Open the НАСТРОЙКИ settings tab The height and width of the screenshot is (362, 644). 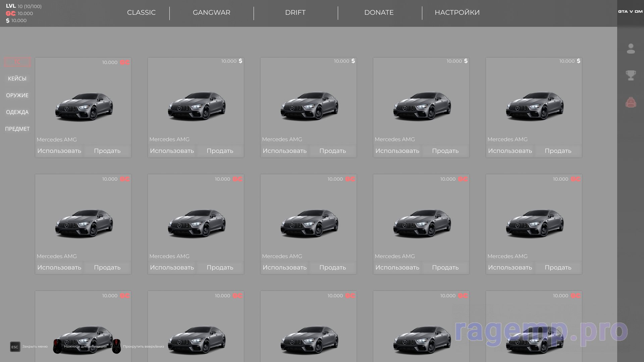pos(457,12)
